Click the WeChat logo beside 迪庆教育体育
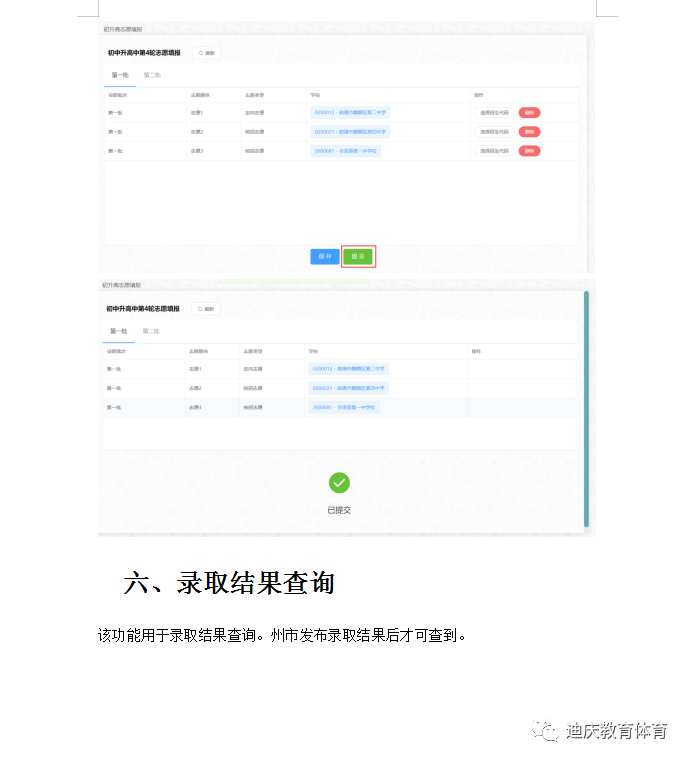 546,731
